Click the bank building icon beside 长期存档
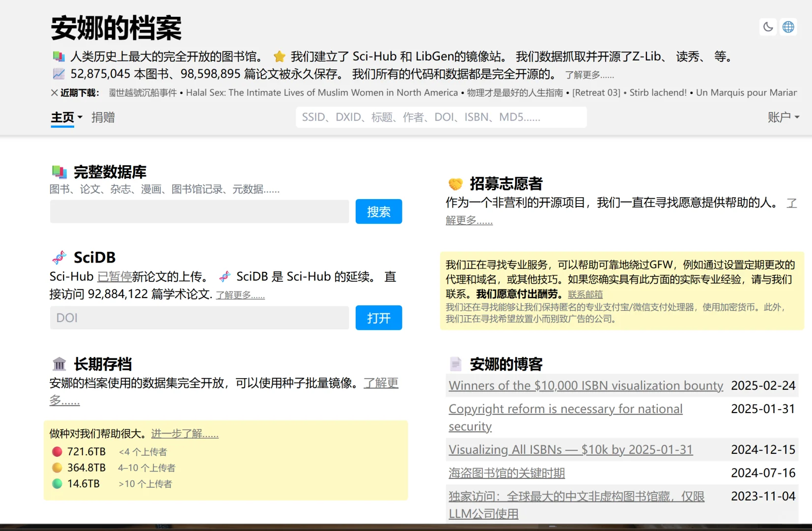Screen dimensions: 812x531 (59, 364)
